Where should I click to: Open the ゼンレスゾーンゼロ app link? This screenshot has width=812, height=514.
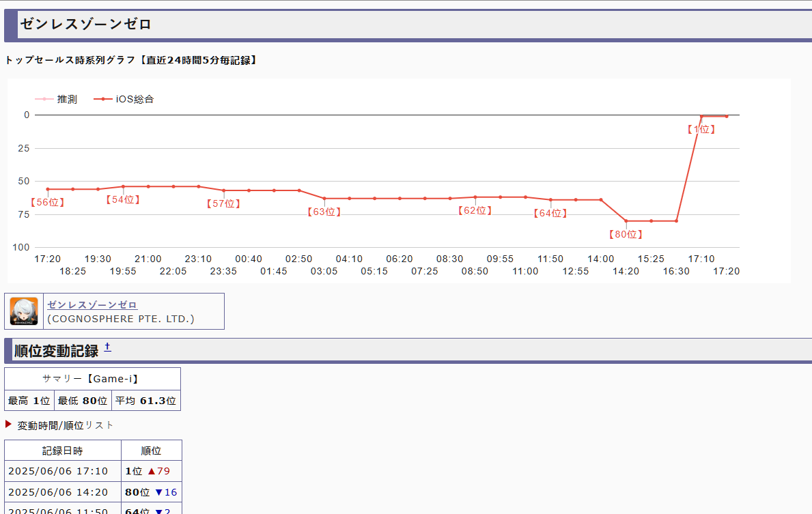[92, 305]
